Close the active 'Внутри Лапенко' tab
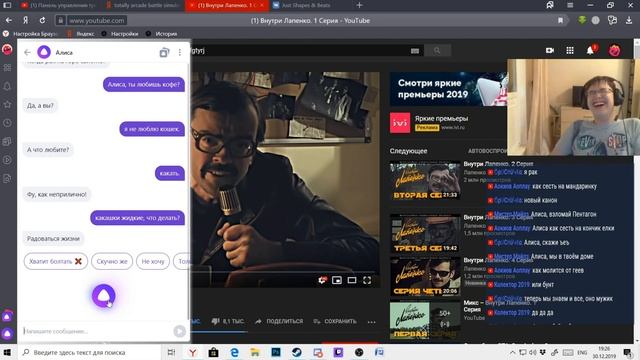Viewport: 640px width, 360px height. [x=262, y=5]
